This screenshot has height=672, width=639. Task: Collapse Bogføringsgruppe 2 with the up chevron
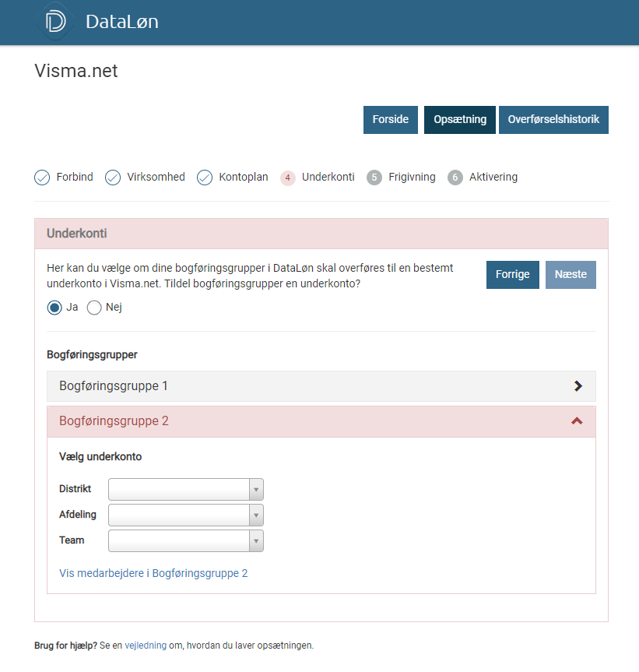point(577,421)
